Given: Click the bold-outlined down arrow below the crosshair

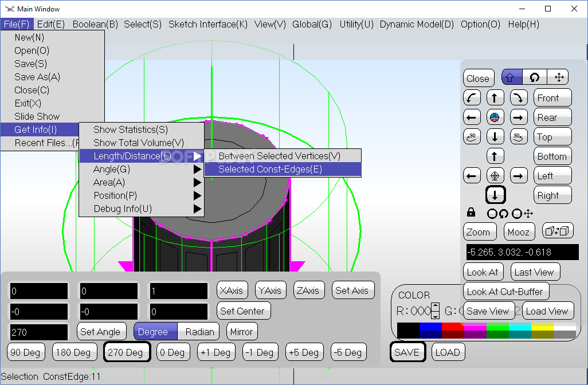Looking at the screenshot, I should tap(495, 195).
